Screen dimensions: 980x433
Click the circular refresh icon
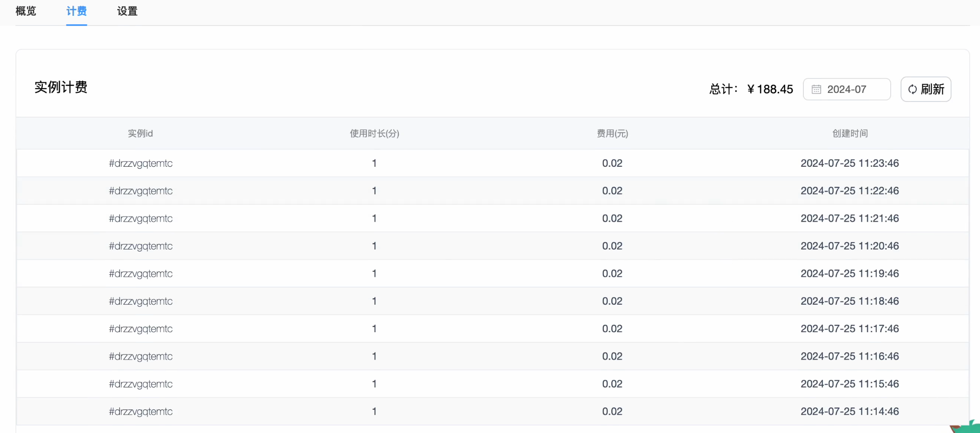913,89
